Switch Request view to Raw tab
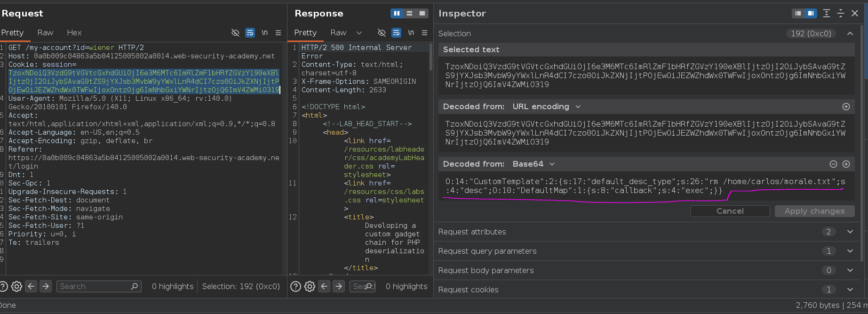Screen dimensions: 868x314 point(45,32)
